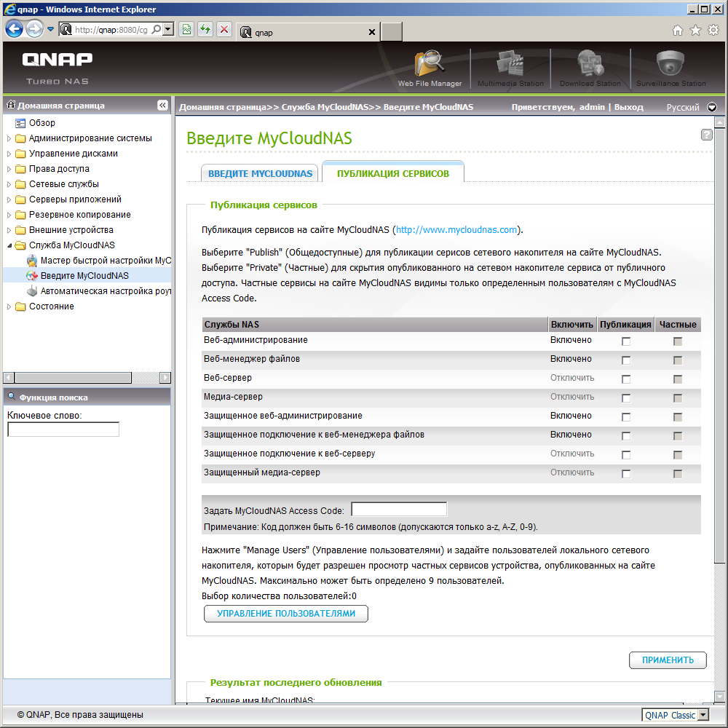The height and width of the screenshot is (728, 728).
Task: Check Частные for Веб-менеджер файлов
Action: click(677, 360)
